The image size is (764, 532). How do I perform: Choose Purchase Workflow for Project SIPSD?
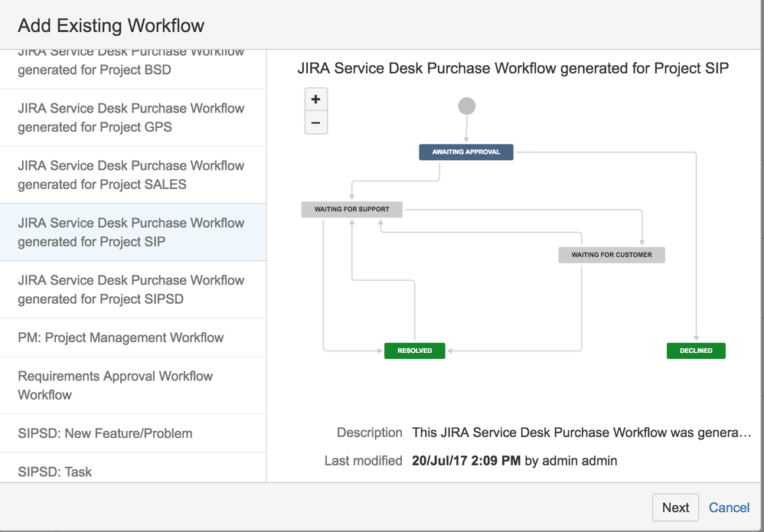132,290
